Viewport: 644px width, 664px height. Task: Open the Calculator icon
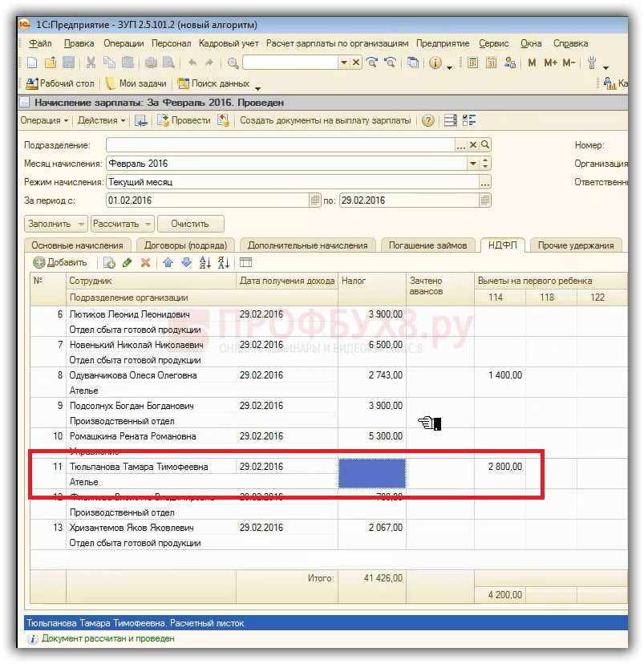(x=472, y=63)
